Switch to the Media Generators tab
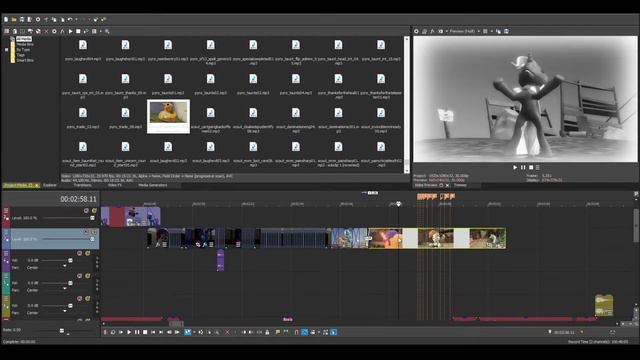This screenshot has height=360, width=640. click(153, 185)
